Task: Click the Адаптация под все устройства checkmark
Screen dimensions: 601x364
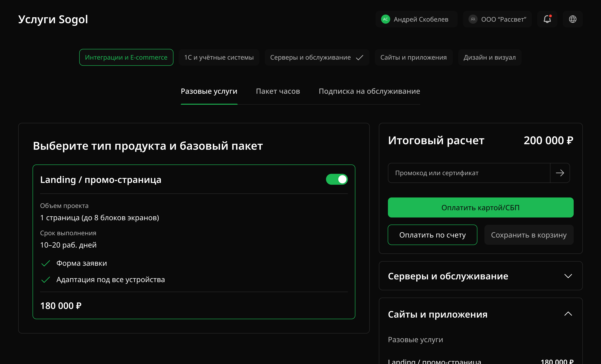Action: click(46, 280)
